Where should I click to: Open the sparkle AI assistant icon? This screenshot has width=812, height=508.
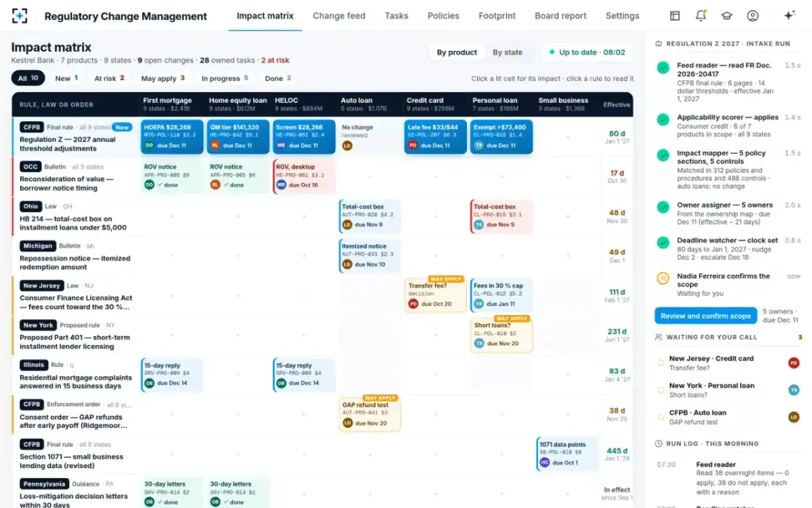pos(789,16)
